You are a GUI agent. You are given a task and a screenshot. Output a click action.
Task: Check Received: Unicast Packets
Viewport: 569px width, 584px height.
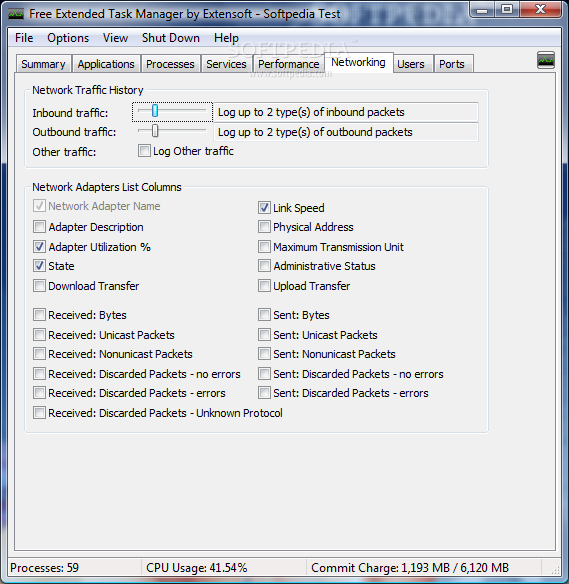coord(39,334)
